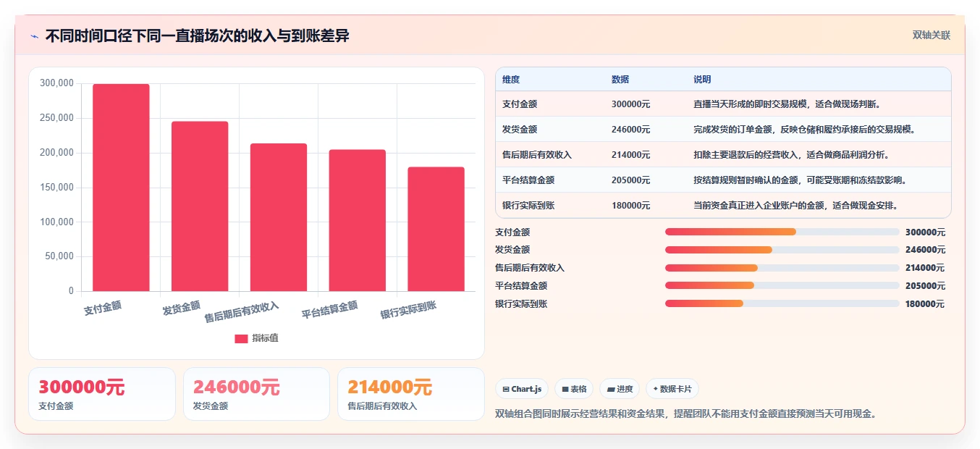980x449 pixels.
Task: Click the 进度 tag chip
Action: [620, 389]
